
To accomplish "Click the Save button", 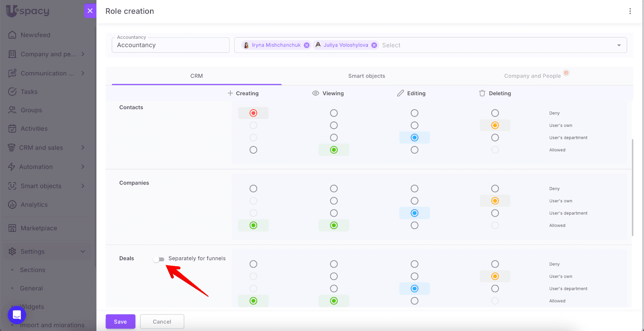I will click(x=120, y=322).
